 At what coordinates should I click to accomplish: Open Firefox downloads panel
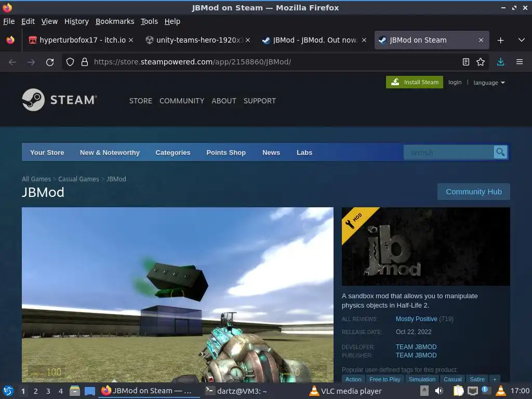(x=500, y=62)
